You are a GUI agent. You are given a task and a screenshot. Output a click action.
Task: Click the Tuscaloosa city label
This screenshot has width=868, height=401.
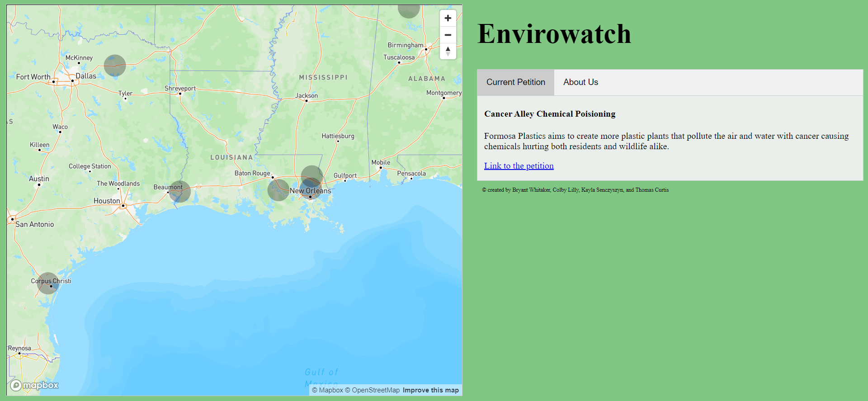pos(399,57)
